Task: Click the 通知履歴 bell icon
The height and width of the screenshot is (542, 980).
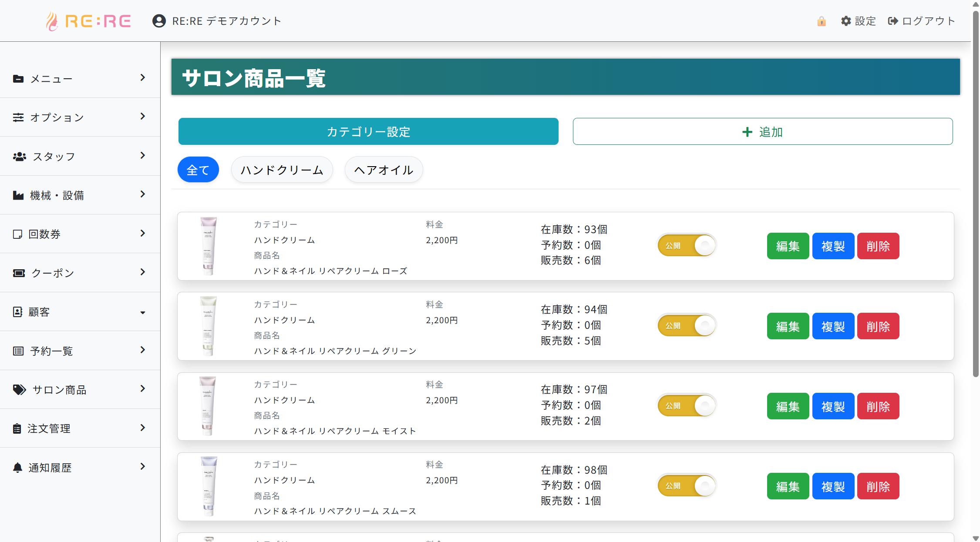Action: coord(18,467)
